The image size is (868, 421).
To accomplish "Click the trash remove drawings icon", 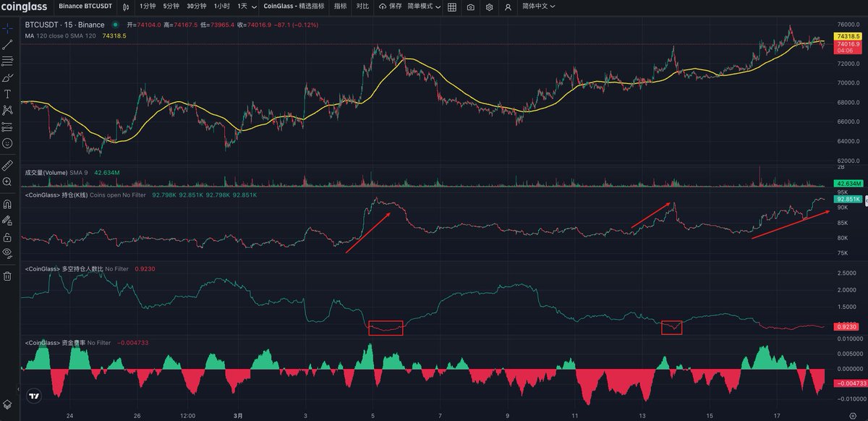I will (x=7, y=276).
